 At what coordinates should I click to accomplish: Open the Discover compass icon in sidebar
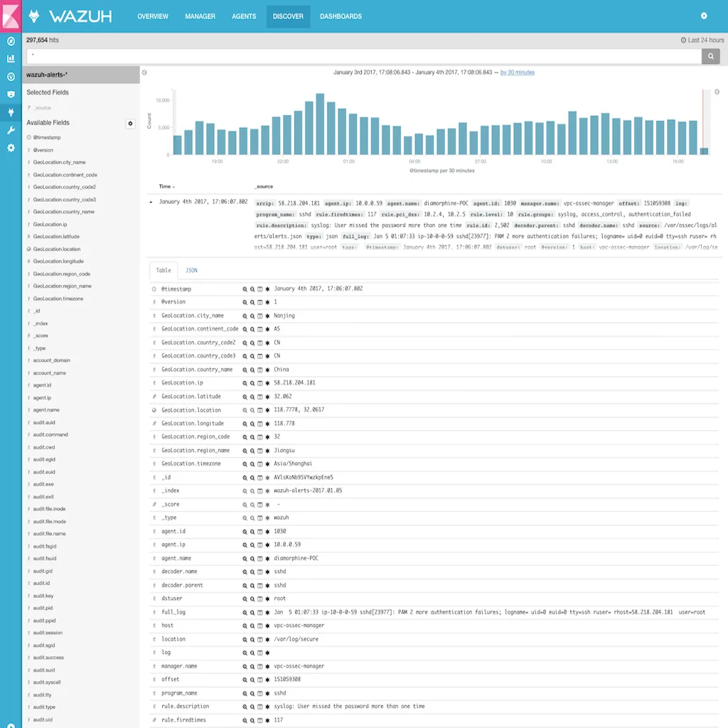click(x=11, y=41)
